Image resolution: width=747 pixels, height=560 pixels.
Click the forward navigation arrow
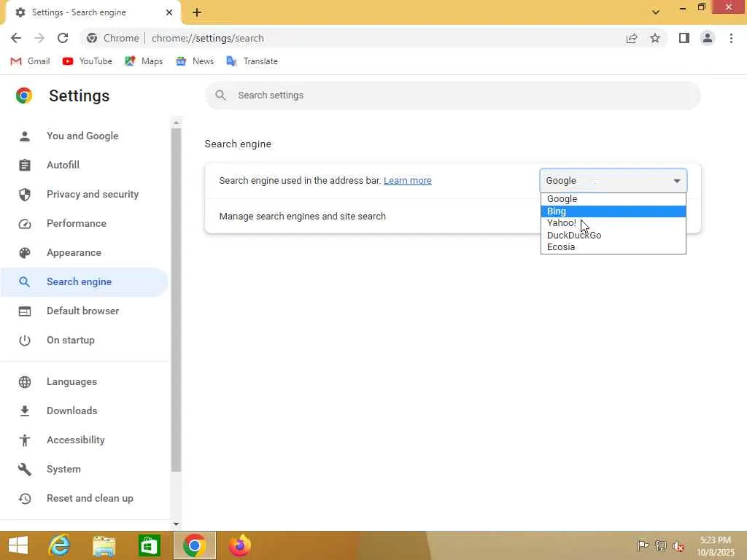click(x=39, y=38)
